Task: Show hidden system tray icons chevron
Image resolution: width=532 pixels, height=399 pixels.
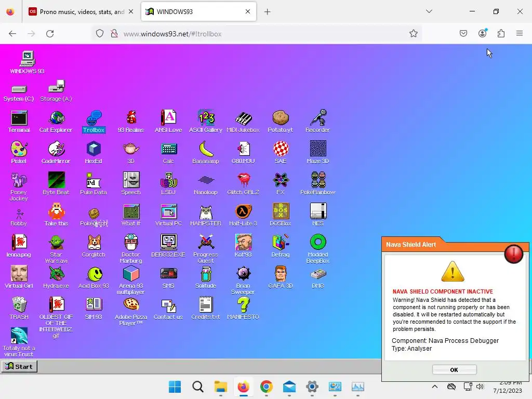Action: coord(435,387)
